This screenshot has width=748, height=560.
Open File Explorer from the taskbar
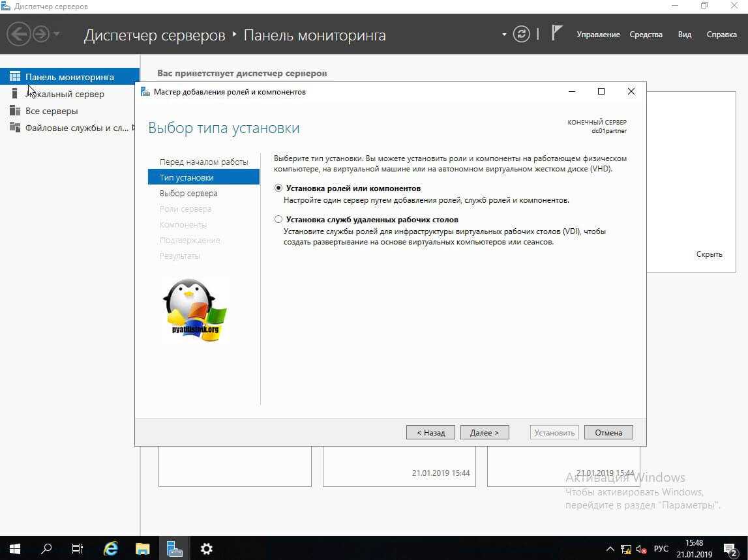(143, 548)
